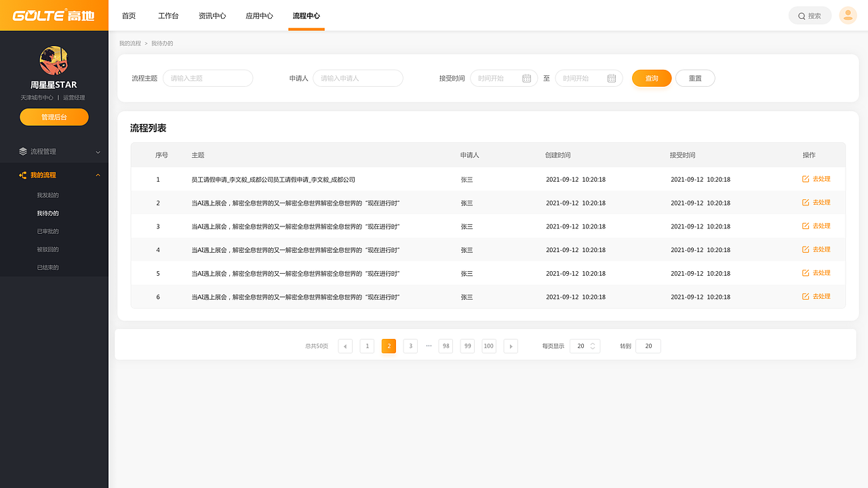Expand the 流程管理 menu chevron
Screen dimensions: 868x488
98,152
